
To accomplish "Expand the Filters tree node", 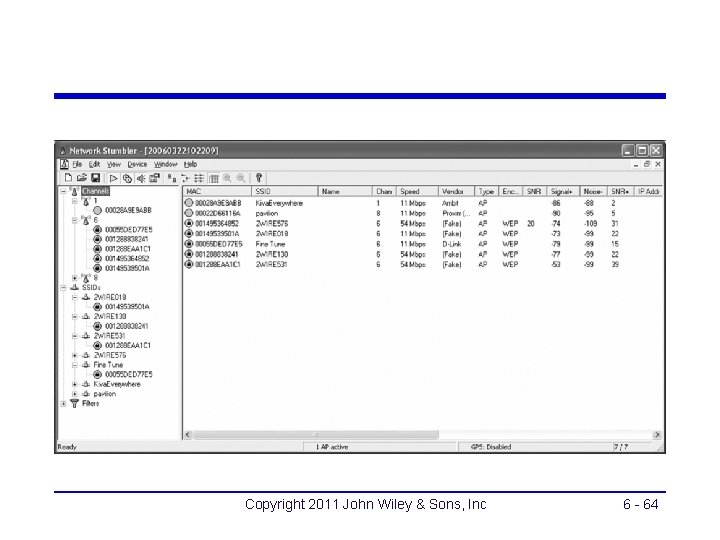I will pos(63,404).
